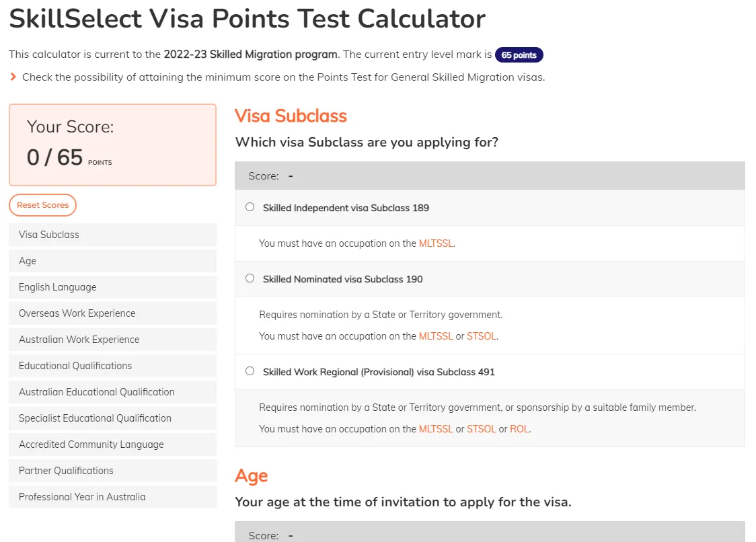
Task: Select Skilled Nominated visa Subclass 190
Action: point(250,278)
